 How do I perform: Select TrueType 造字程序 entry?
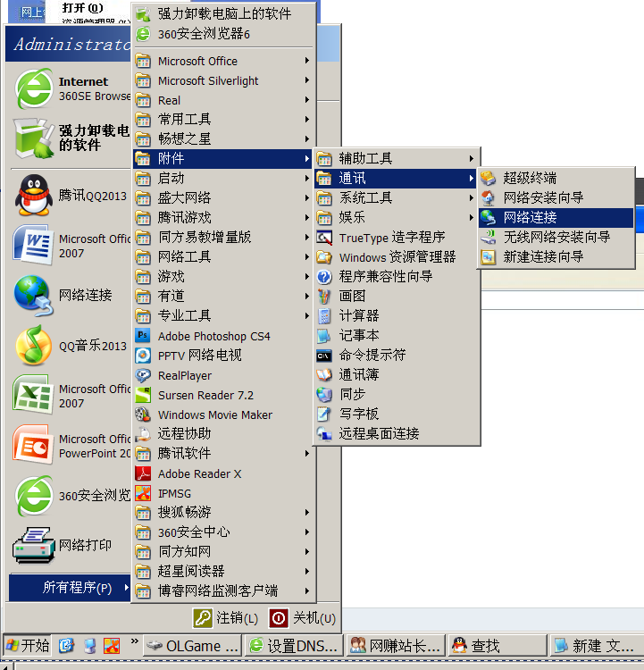[x=396, y=237]
